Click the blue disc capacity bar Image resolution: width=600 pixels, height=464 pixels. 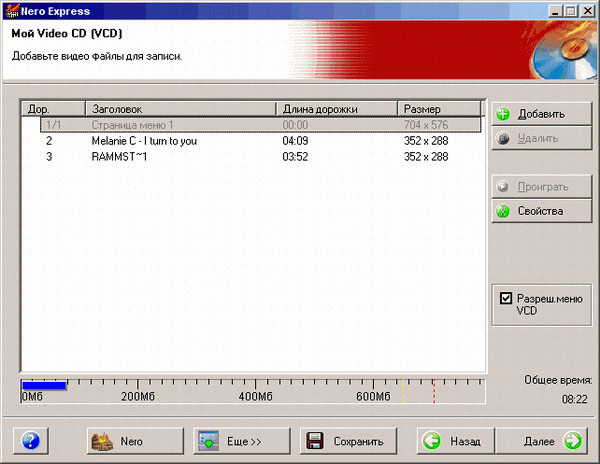click(44, 385)
